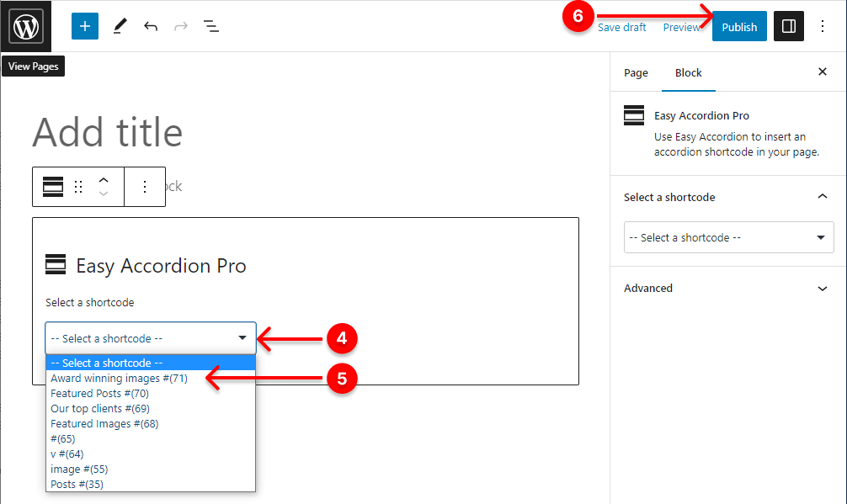Move the block up

(x=104, y=180)
